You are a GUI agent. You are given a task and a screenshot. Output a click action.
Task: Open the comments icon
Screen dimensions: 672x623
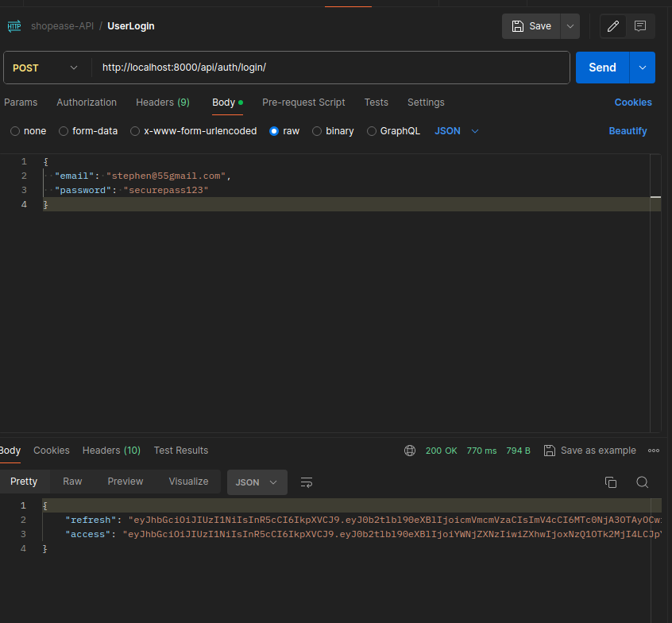pos(640,26)
